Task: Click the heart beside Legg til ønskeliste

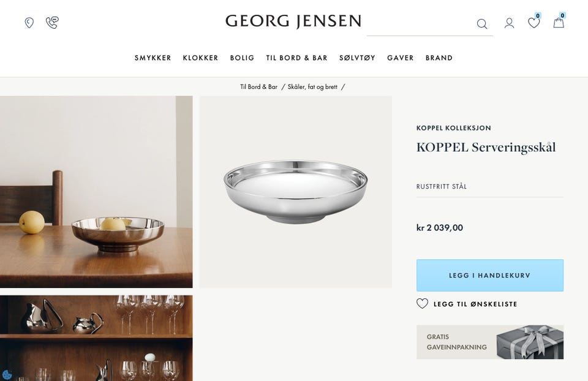Action: pos(422,303)
